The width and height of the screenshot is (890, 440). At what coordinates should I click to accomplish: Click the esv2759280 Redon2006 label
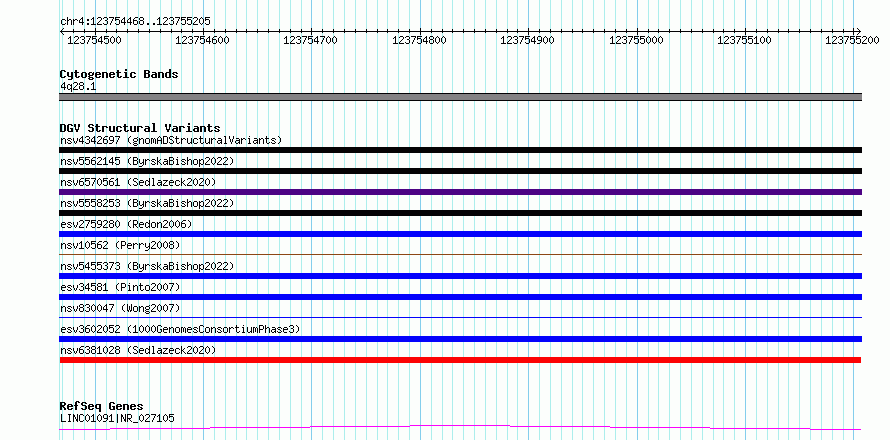(126, 224)
